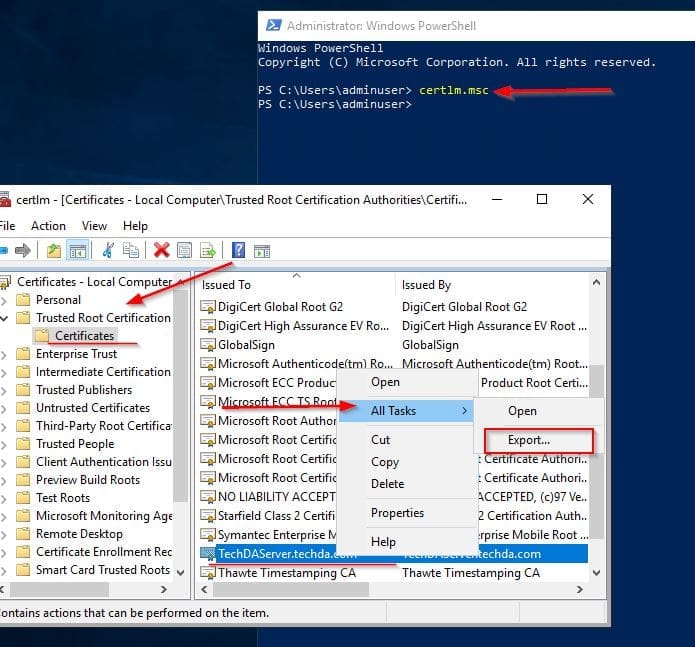Click the Export List toolbar icon
Screen dimensions: 695x647
[208, 250]
